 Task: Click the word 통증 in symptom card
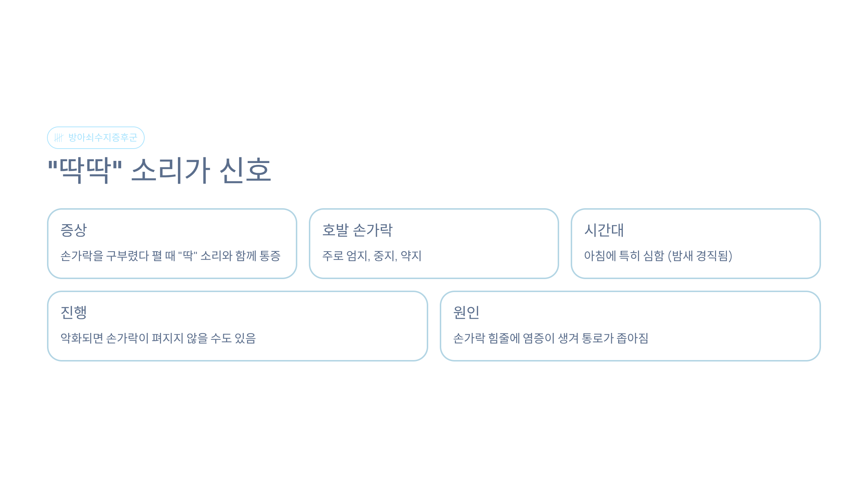click(x=270, y=256)
